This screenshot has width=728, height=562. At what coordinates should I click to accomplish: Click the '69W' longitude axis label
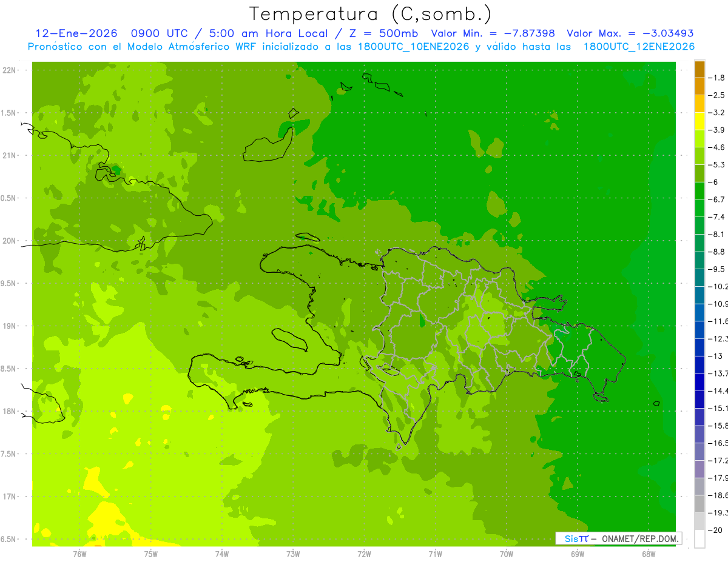[578, 554]
